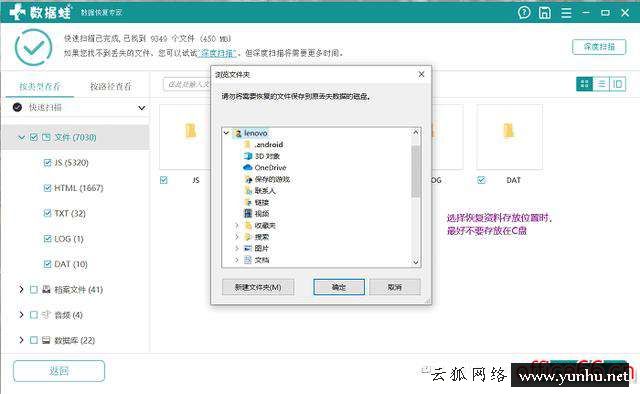Collapse the 文件 (7030) tree node
640x394 pixels.
tap(21, 137)
